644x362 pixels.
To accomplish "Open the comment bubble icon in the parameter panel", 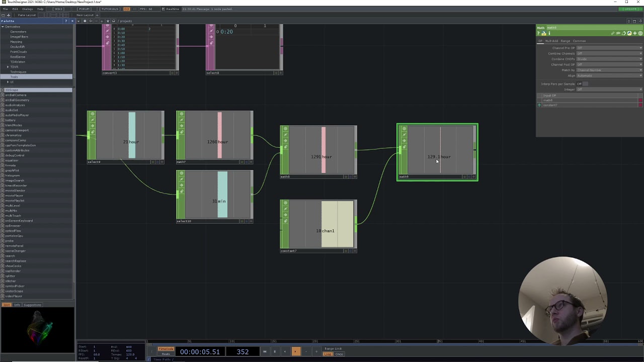I will 618,33.
